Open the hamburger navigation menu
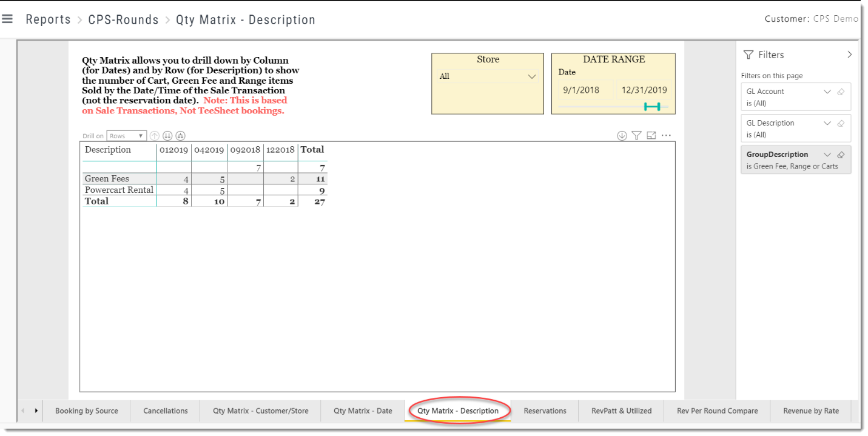This screenshot has width=868, height=436. point(7,19)
